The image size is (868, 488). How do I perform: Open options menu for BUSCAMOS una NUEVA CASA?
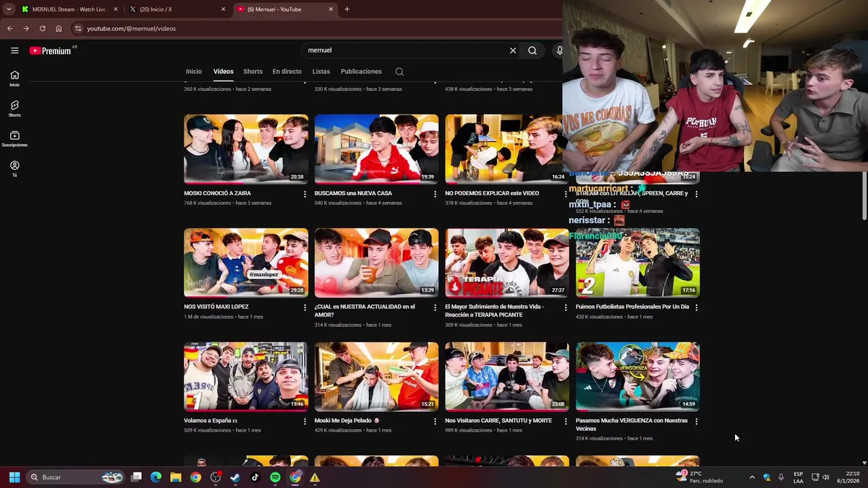click(435, 194)
